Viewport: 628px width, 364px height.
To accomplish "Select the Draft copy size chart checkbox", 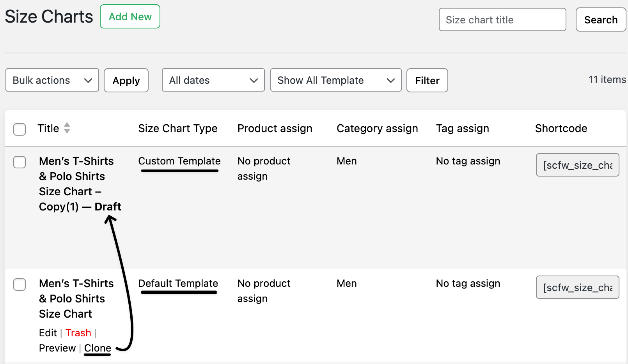I will coord(20,162).
